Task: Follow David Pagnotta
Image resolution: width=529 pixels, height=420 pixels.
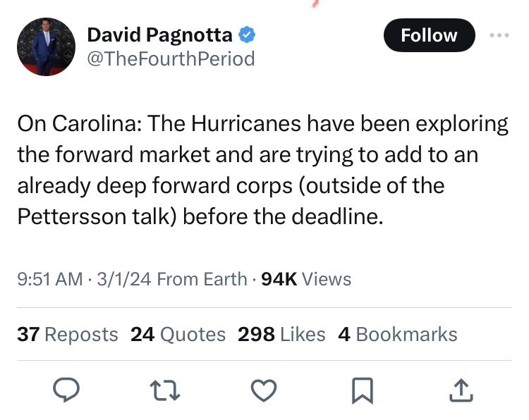Action: point(429,35)
